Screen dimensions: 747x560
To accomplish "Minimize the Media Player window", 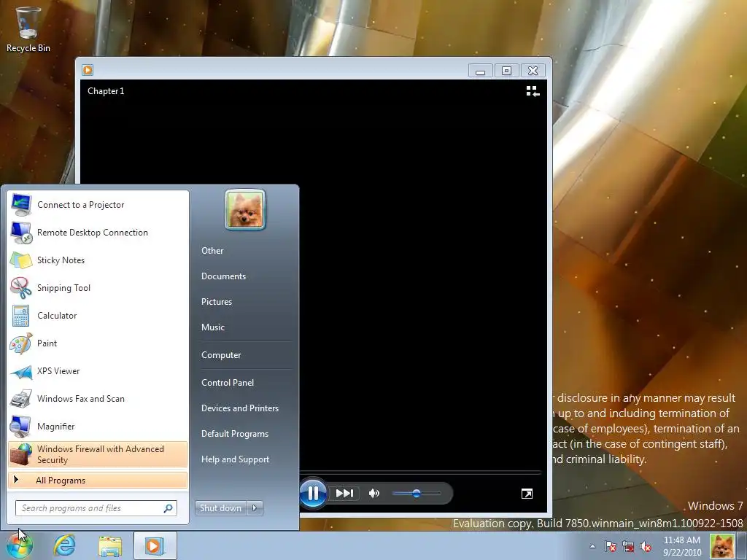I will click(480, 71).
